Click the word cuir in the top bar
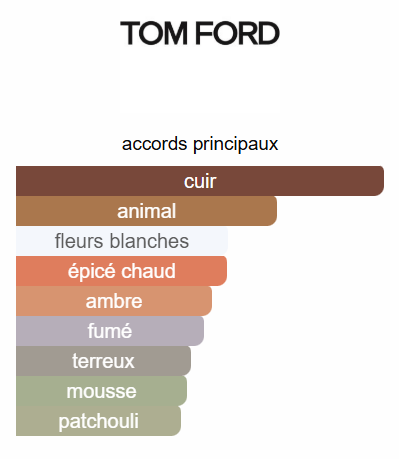 point(200,182)
